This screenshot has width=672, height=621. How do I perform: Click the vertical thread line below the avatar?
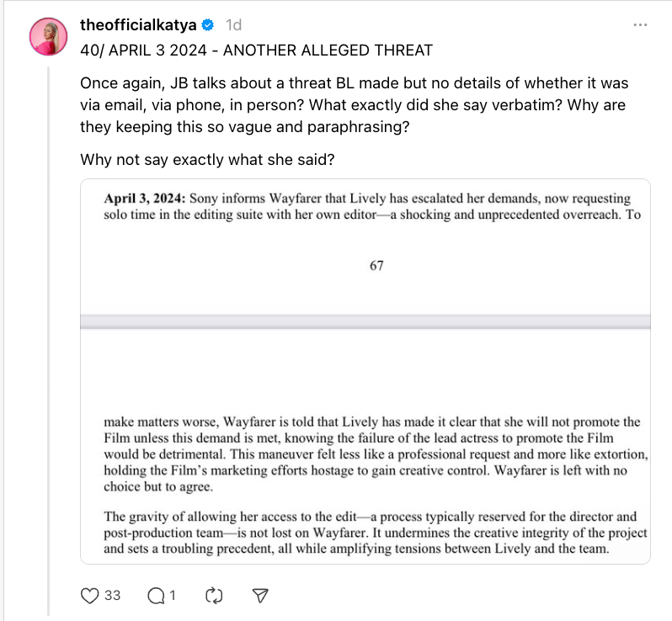click(48, 337)
